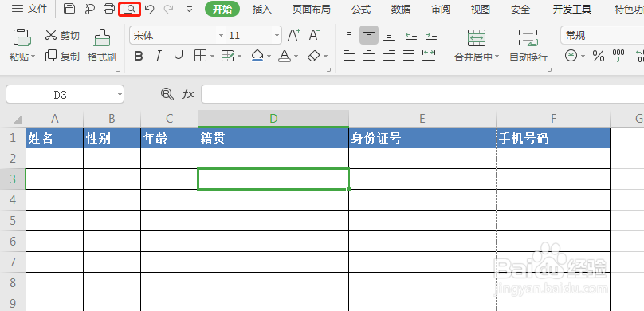Click the select-all corner triangle
Image resolution: width=644 pixels, height=311 pixels.
pyautogui.click(x=18, y=120)
